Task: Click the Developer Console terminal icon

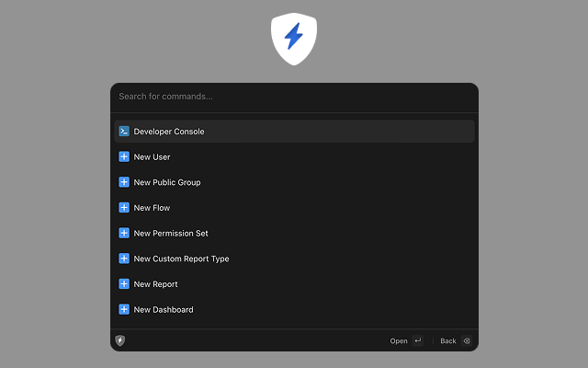Action: [124, 131]
